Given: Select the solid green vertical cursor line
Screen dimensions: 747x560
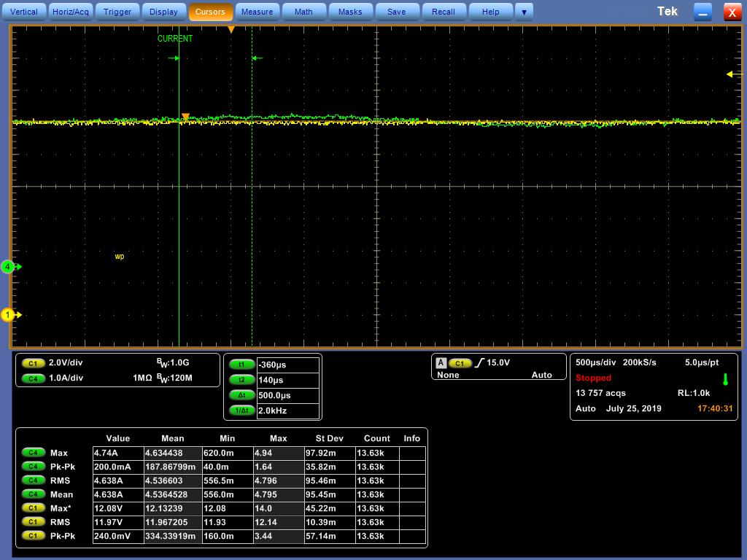Looking at the screenshot, I should [x=179, y=219].
